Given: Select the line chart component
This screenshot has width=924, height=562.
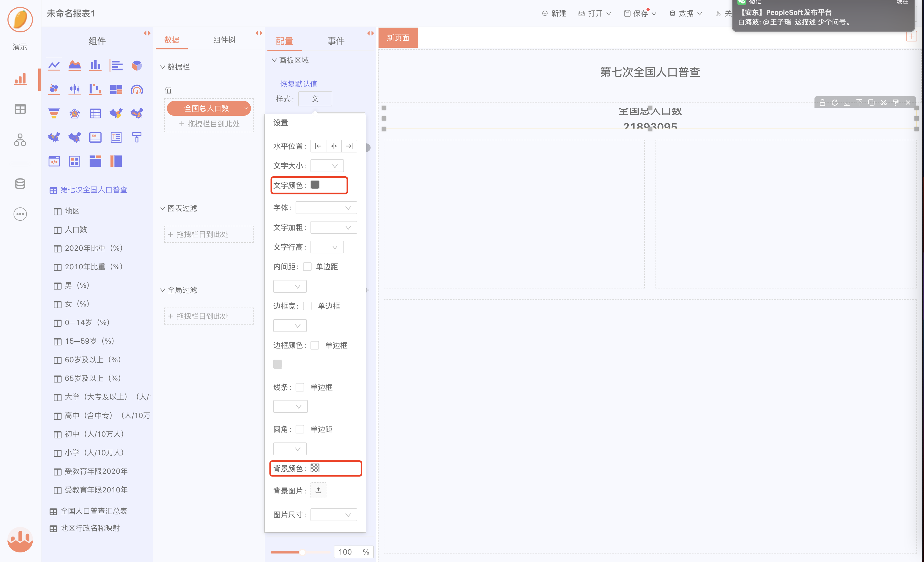Looking at the screenshot, I should coord(54,66).
